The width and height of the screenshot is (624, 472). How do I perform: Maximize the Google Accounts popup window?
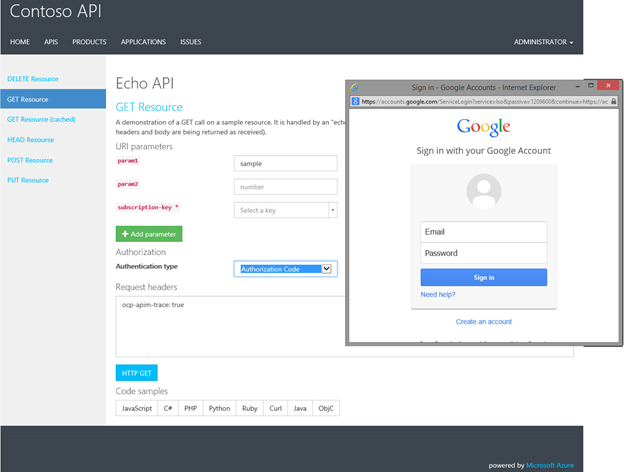point(591,85)
